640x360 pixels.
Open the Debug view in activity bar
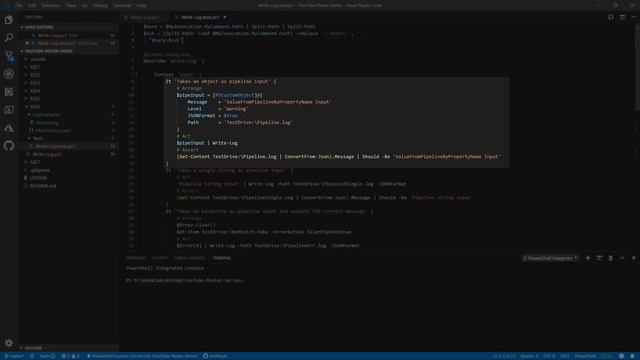9,74
